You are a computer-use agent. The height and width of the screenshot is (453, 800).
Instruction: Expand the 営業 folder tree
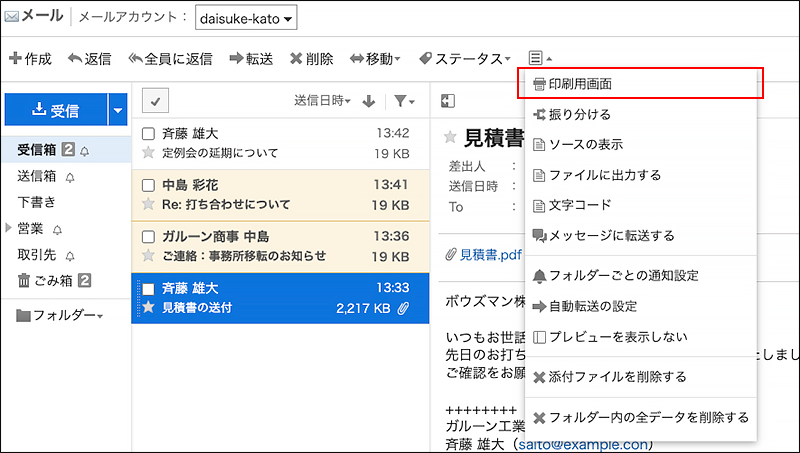pos(10,228)
